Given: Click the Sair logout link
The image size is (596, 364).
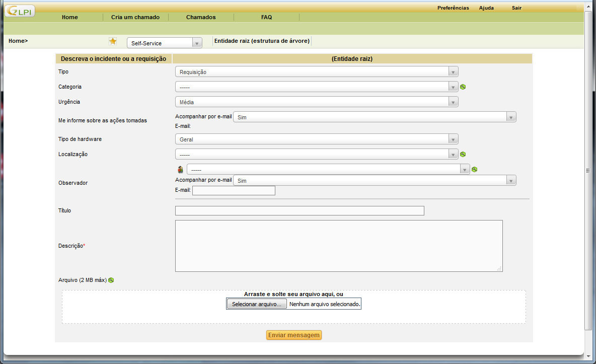Looking at the screenshot, I should coord(516,8).
